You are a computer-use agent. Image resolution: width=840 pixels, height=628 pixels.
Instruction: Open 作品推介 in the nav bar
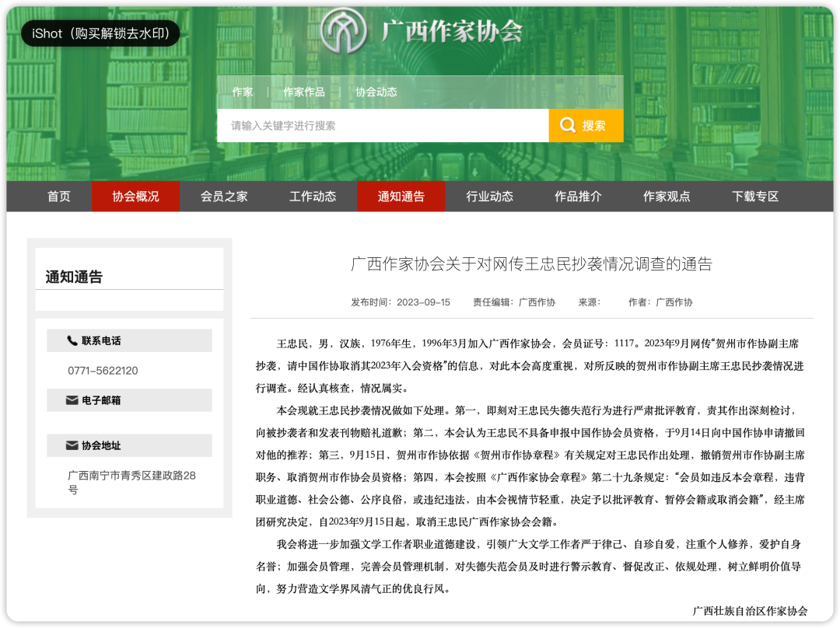[578, 197]
